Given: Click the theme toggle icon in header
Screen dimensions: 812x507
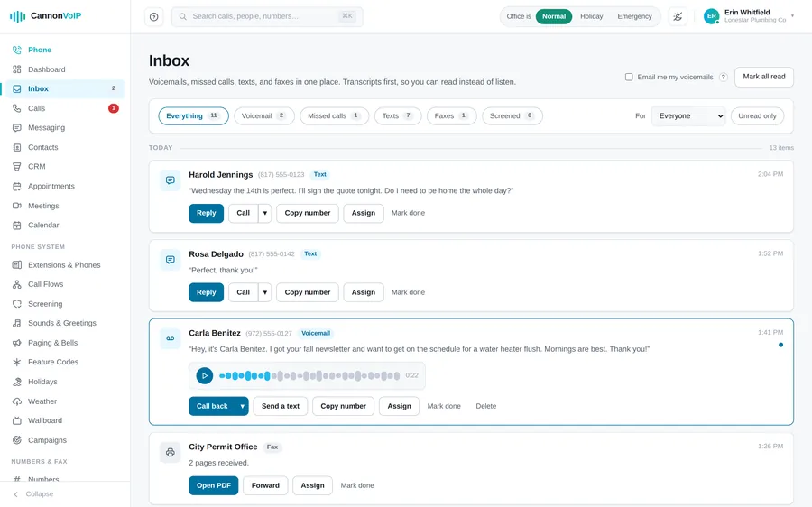Looking at the screenshot, I should [x=678, y=16].
